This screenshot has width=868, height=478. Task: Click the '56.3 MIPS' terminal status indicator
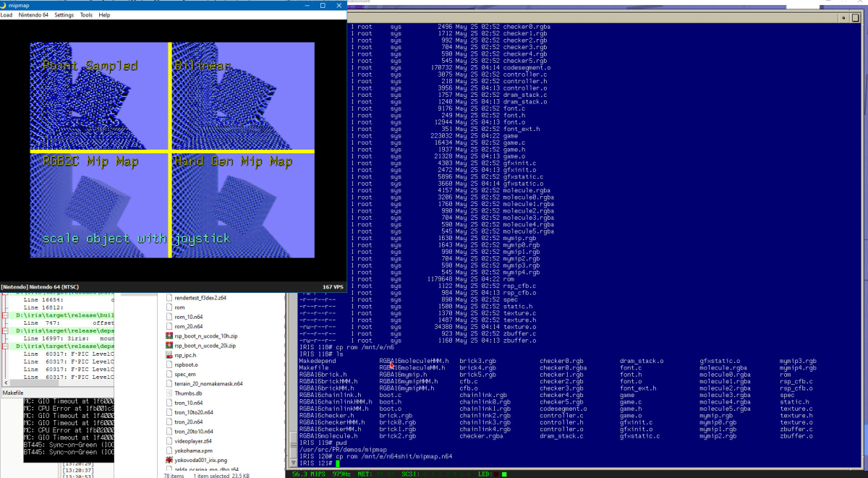[x=308, y=474]
